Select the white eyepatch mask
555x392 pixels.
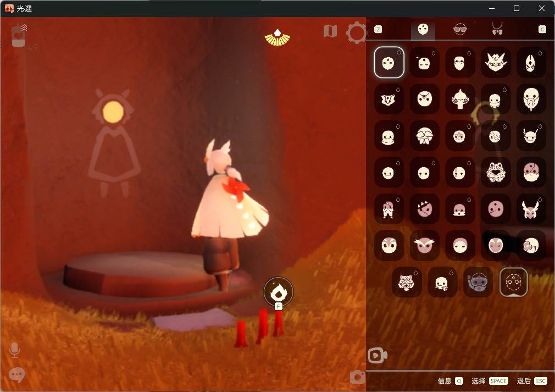[496, 136]
